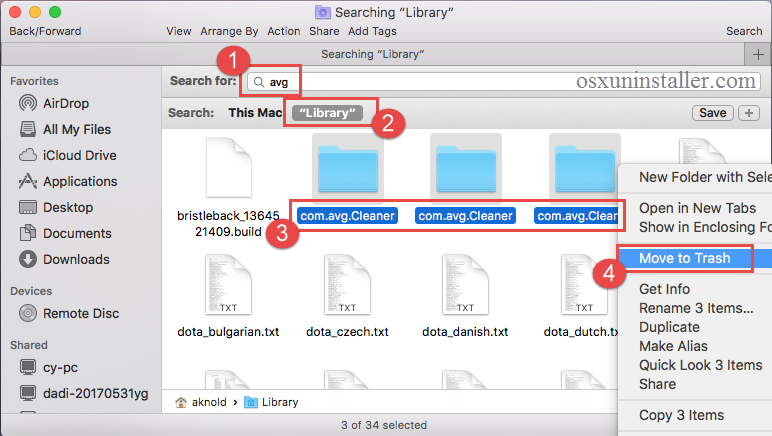Select dota_danish.txt file icon

click(465, 284)
